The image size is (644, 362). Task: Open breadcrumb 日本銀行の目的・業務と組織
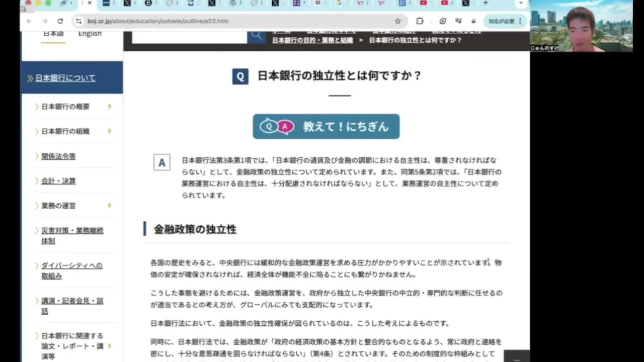[312, 40]
